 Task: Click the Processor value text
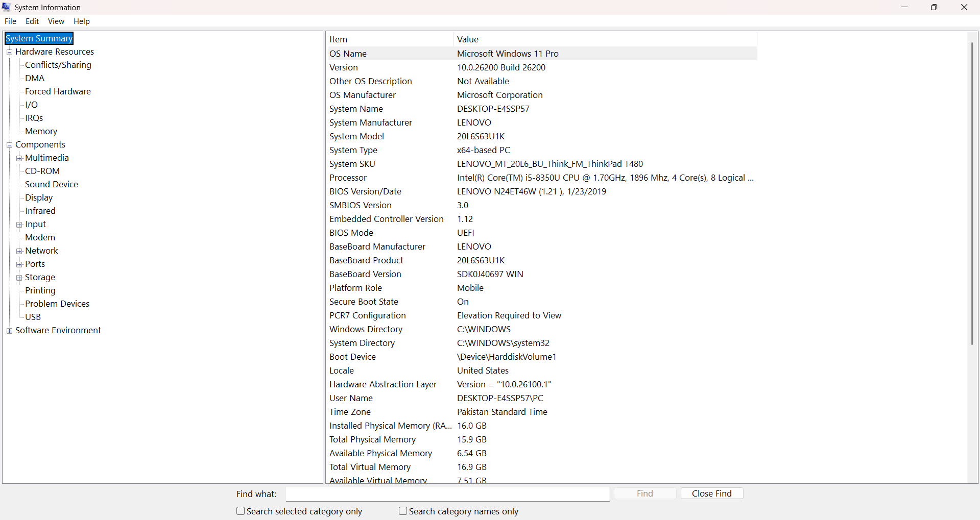[x=605, y=178]
